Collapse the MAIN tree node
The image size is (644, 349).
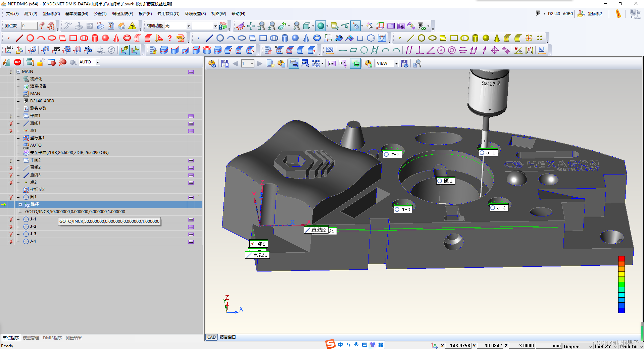click(18, 71)
